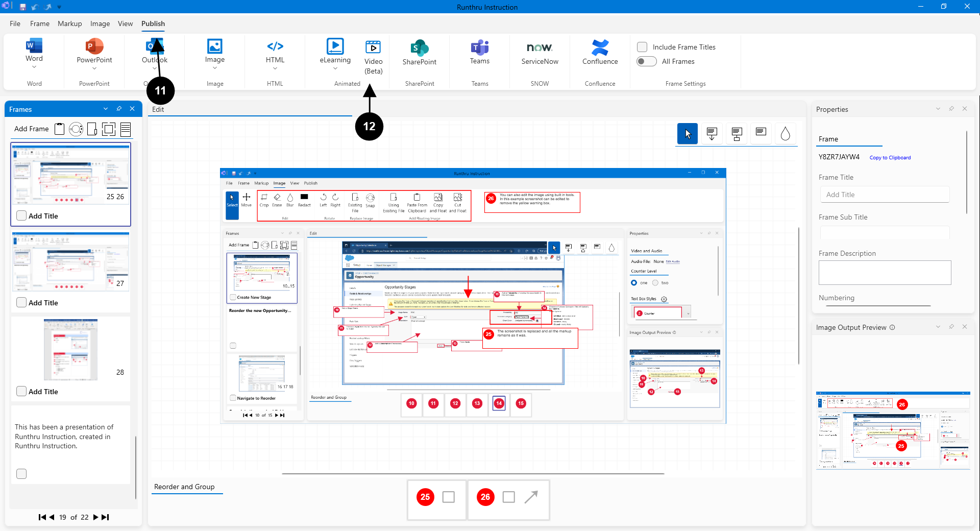Screen dimensions: 980x531
Task: Enable the Include Frame Titles checkbox
Action: coord(642,47)
